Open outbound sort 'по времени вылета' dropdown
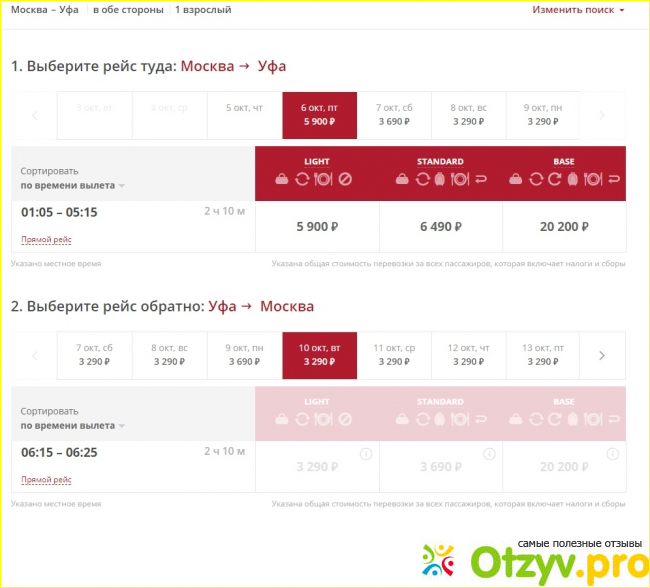This screenshot has height=588, width=650. pos(73,185)
